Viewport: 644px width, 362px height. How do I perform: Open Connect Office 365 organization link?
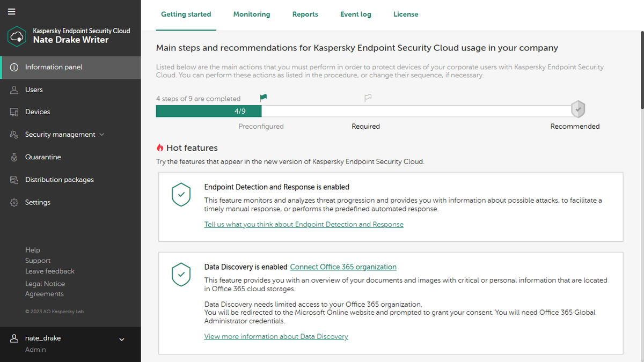tap(343, 267)
